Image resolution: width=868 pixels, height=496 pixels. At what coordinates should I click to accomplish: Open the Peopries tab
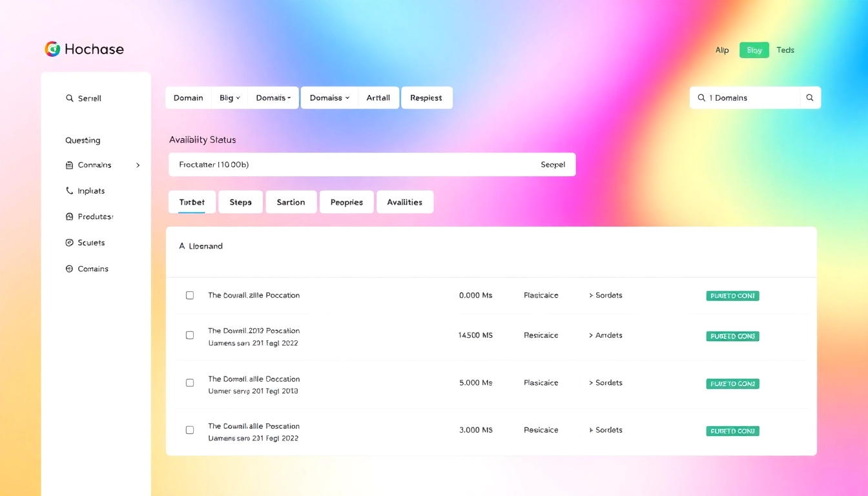(346, 201)
